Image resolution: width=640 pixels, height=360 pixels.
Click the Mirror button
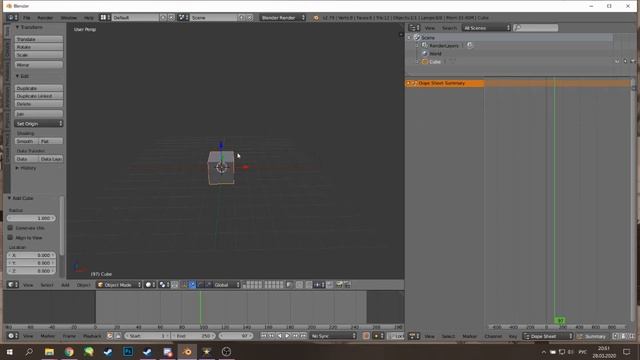coord(39,64)
